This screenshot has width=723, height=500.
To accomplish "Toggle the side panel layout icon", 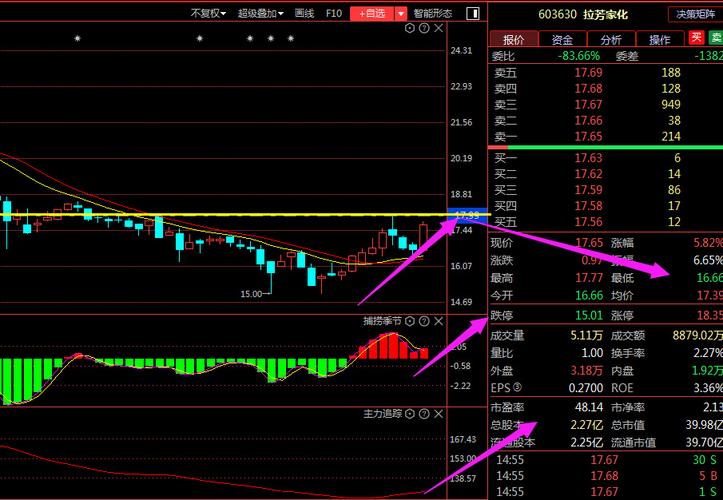I will click(473, 13).
